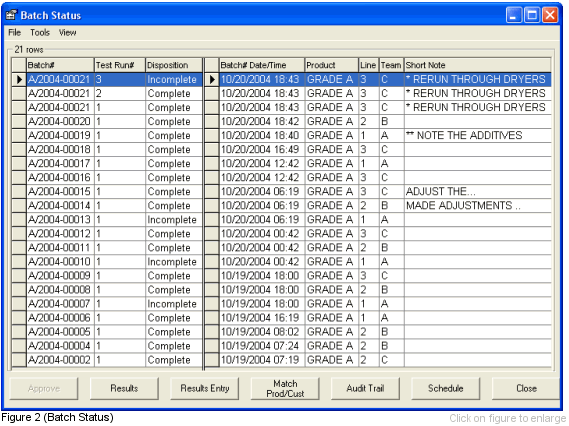Select batch A/2004-00012 cell
Screen dimensions: 569x426
60,234
